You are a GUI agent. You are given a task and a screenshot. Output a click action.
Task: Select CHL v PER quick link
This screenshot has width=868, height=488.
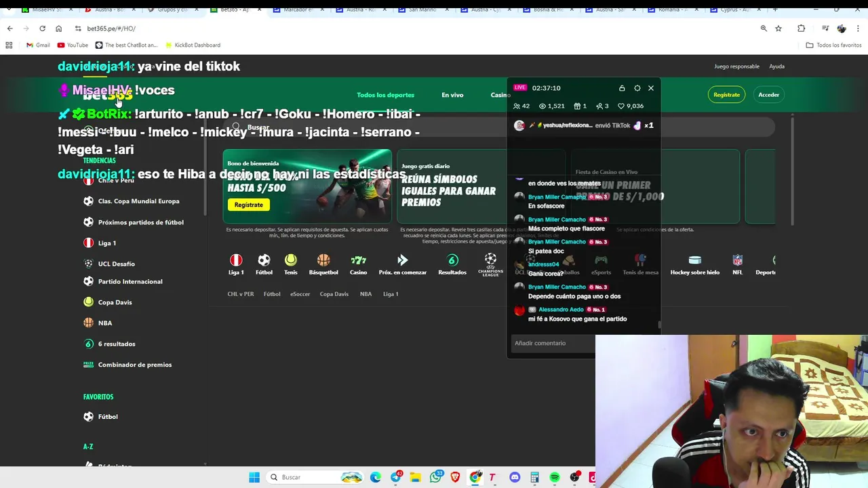241,294
